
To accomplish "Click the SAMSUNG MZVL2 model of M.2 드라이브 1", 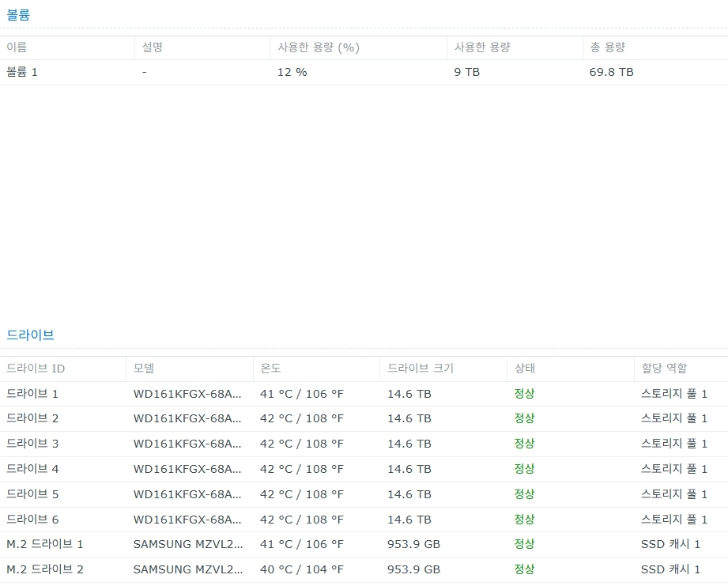I will click(188, 544).
